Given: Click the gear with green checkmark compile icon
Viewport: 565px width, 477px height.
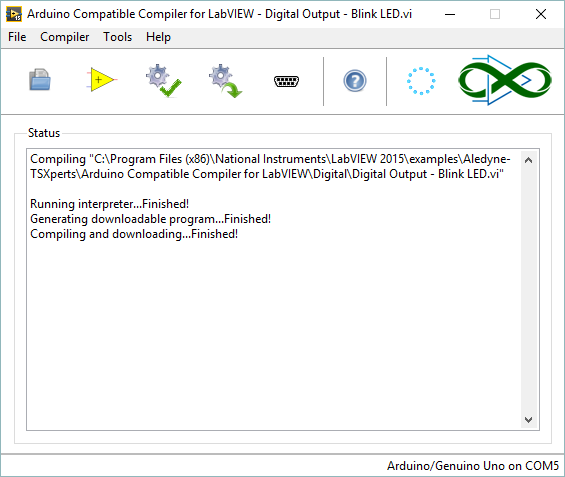Looking at the screenshot, I should coord(164,81).
